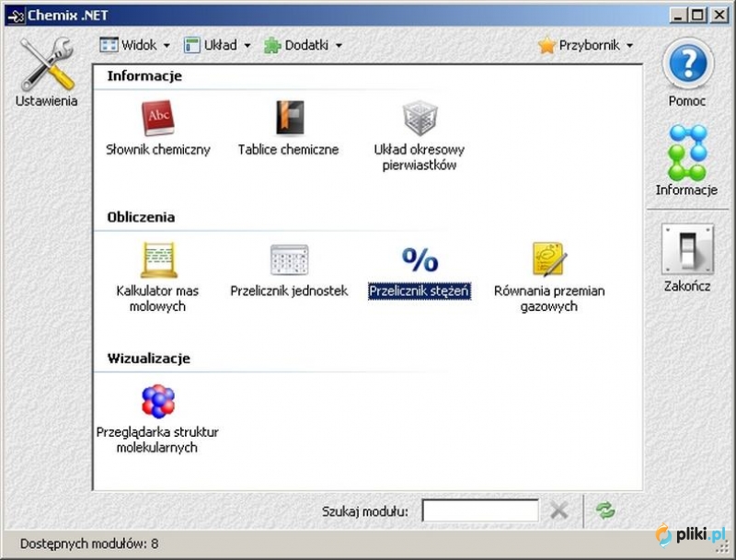Open Przelicznik jednostek calculator
Image resolution: width=736 pixels, height=560 pixels.
coord(289,269)
